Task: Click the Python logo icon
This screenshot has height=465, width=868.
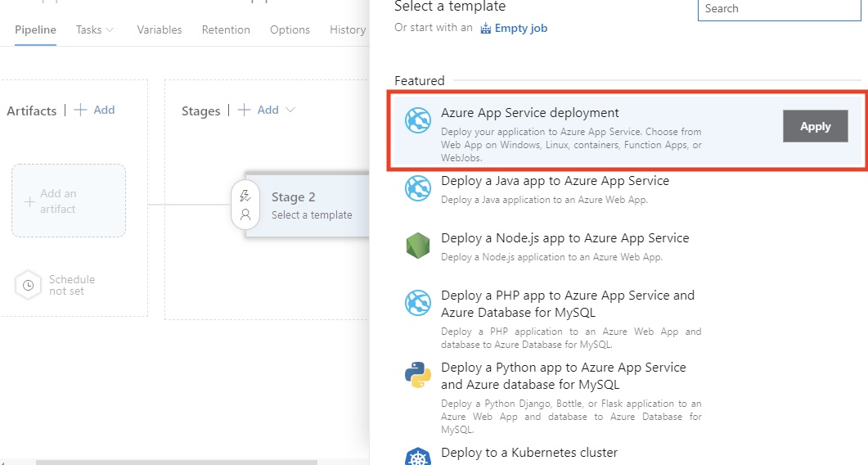Action: 418,375
